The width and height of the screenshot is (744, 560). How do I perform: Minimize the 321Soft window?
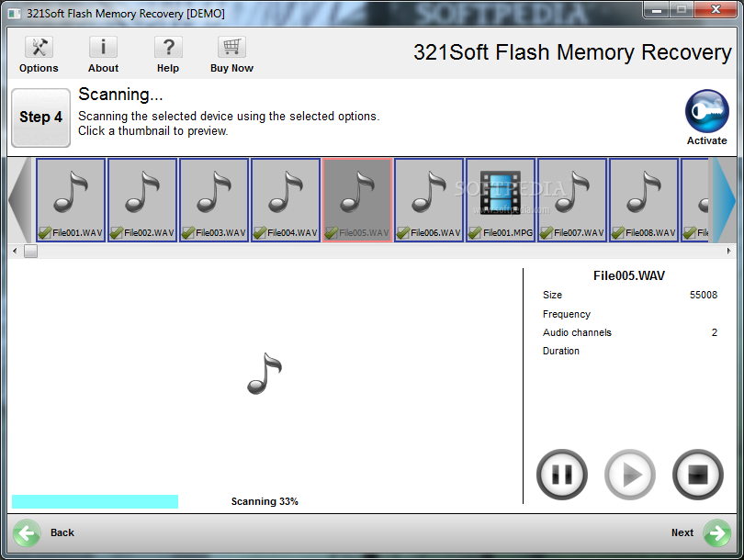click(x=657, y=9)
